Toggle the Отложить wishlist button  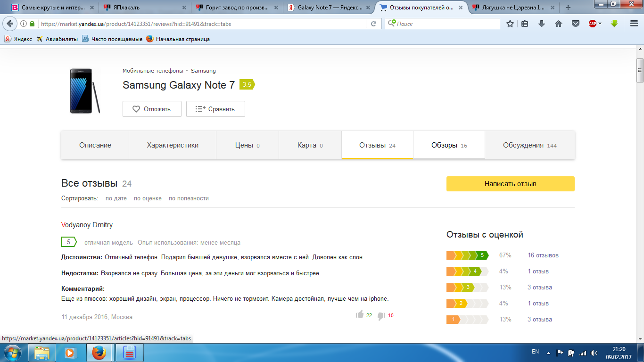tap(153, 109)
